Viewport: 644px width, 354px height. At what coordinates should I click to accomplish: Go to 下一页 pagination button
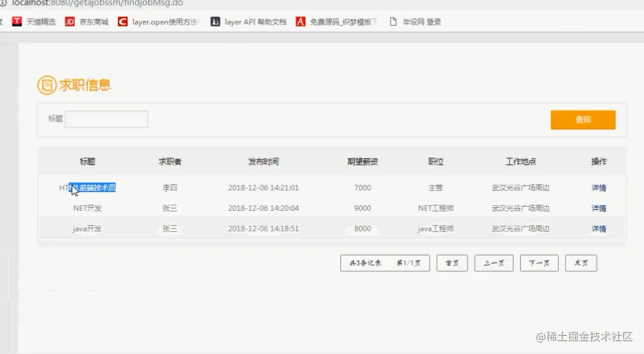(x=539, y=263)
